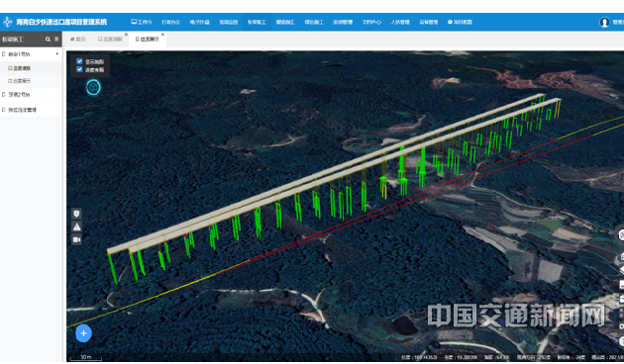Click the sidebar search magnifier icon

(48, 40)
